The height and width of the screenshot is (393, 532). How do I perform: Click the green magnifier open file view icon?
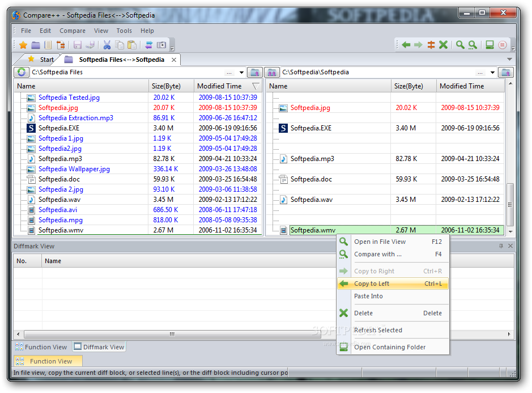460,45
